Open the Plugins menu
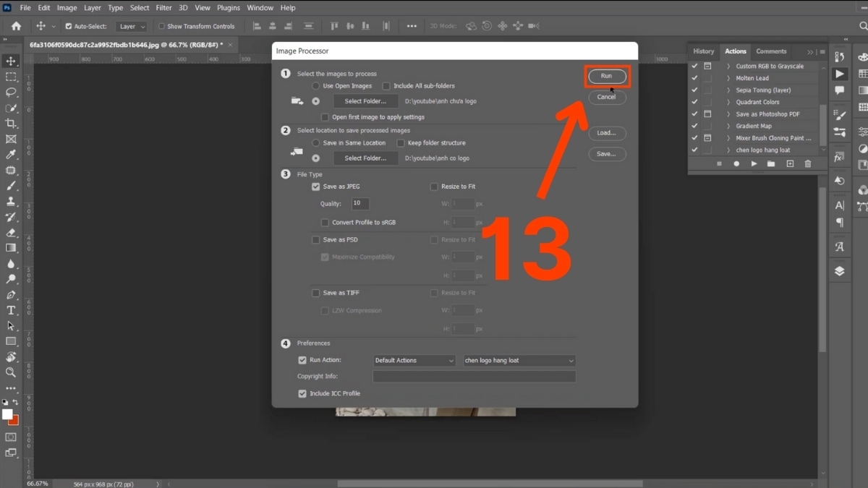This screenshot has height=488, width=868. click(229, 8)
